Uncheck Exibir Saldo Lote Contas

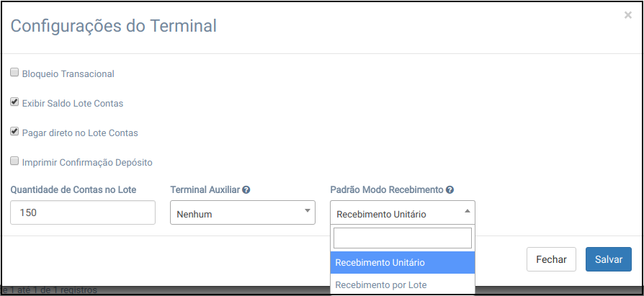(14, 102)
